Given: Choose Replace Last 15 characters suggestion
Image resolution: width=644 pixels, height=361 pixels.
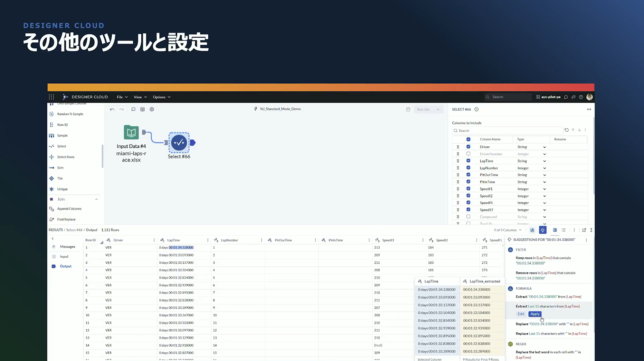Looking at the screenshot, I should pos(551,334).
